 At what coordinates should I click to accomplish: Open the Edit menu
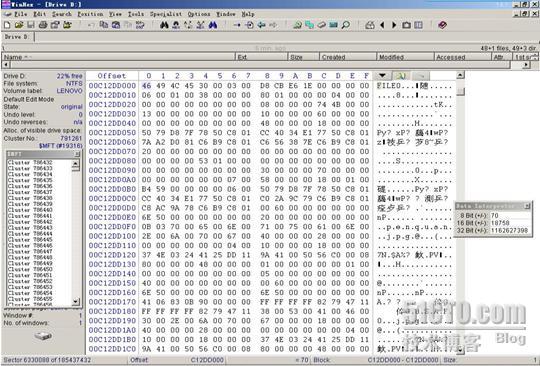pos(40,14)
